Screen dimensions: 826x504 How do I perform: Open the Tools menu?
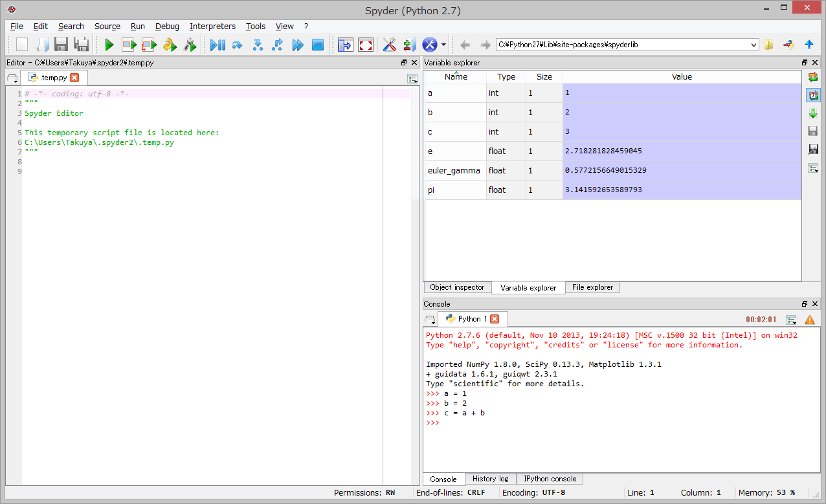[256, 27]
